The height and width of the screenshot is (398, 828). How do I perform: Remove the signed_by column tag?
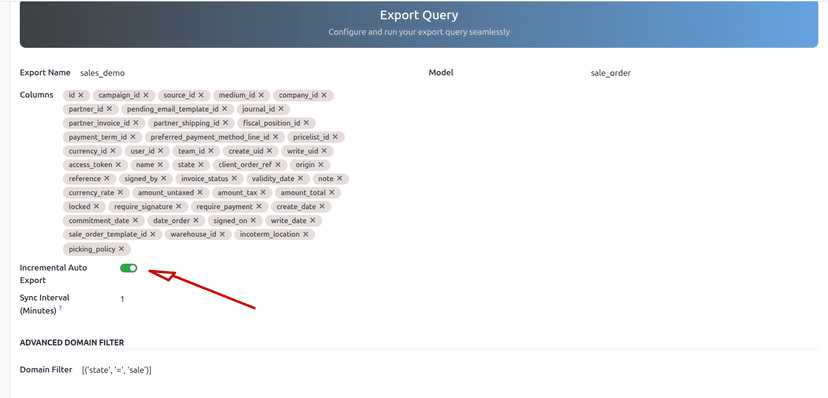(x=164, y=178)
